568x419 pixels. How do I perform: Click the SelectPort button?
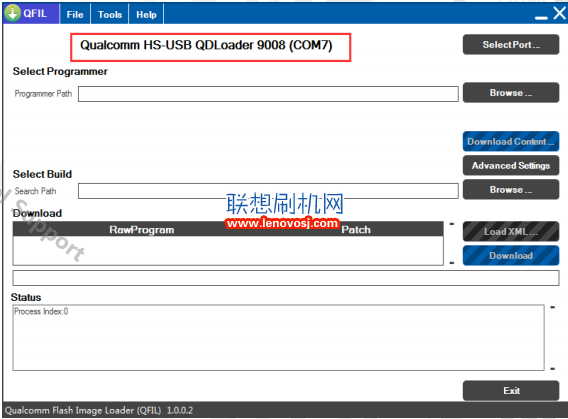[x=511, y=45]
